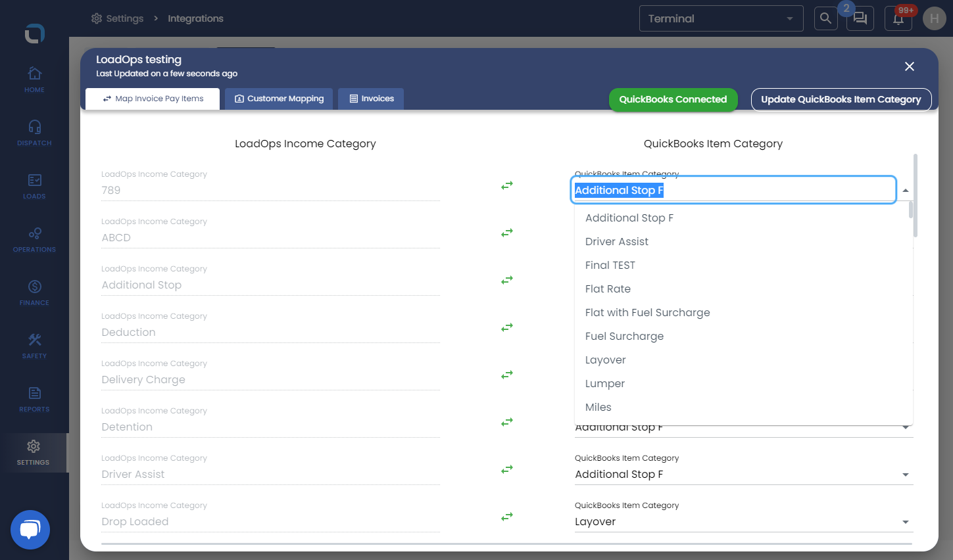Click the search magnifier icon

[825, 18]
